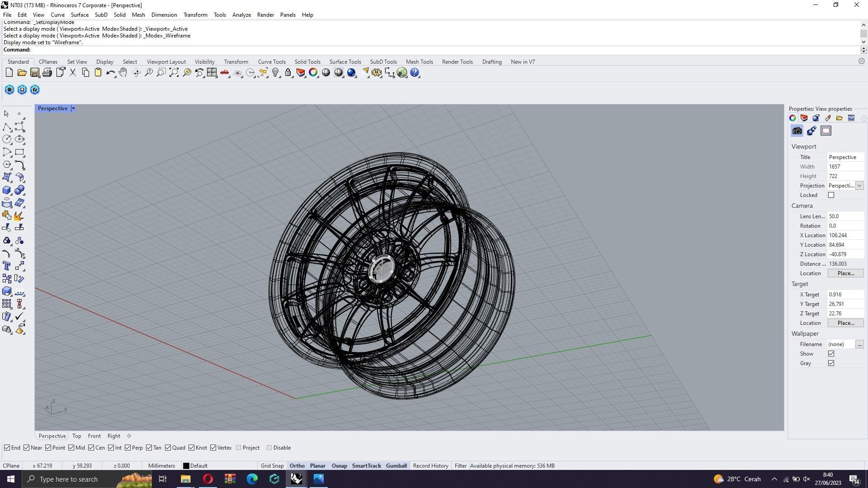Toggle the Locked viewport checkbox
The width and height of the screenshot is (868, 488).
(x=831, y=195)
